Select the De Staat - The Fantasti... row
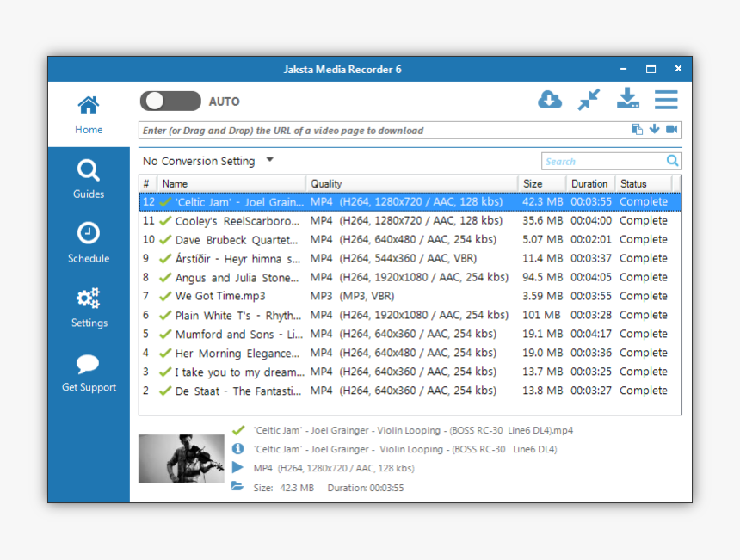The image size is (740, 560). 410,391
